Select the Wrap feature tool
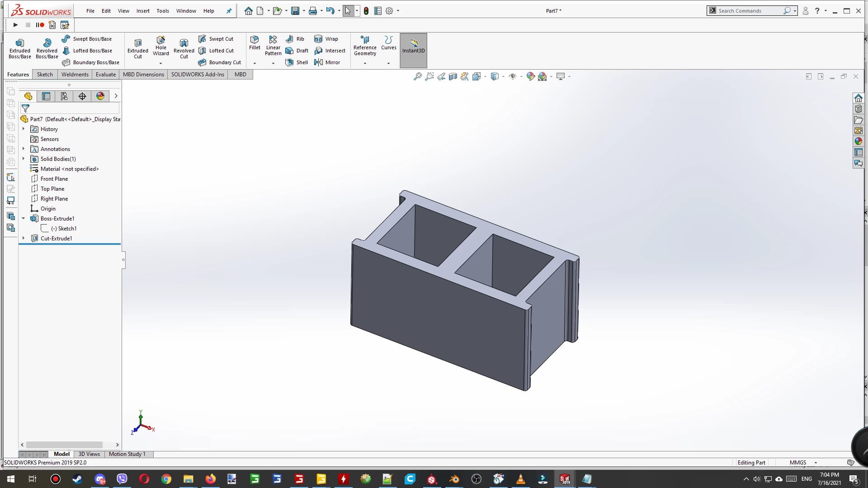The image size is (868, 488). coord(326,39)
